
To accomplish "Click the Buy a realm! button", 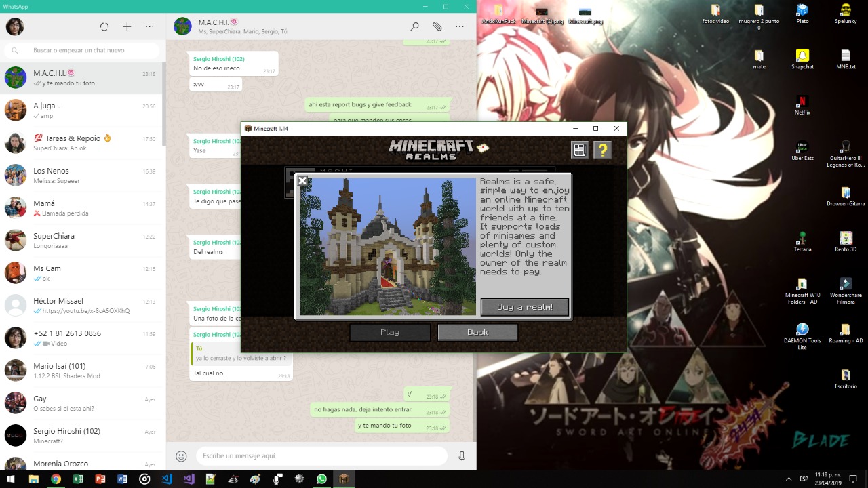I will click(x=524, y=307).
